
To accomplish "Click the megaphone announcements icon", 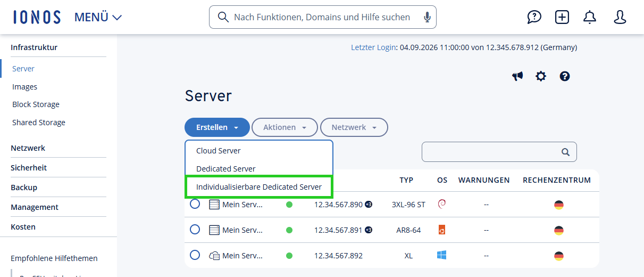I will [517, 76].
